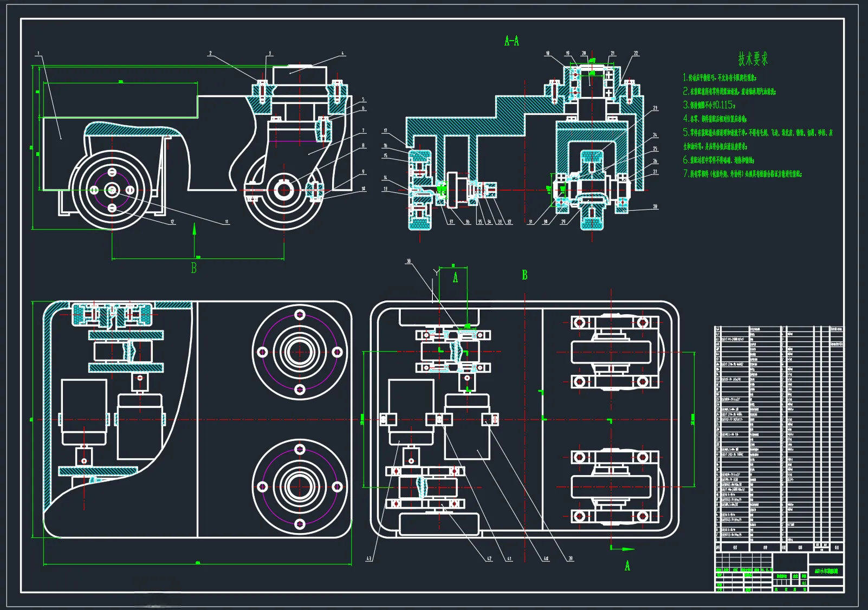The image size is (868, 610).
Task: Select the "技术要求" heading text
Action: coord(753,59)
